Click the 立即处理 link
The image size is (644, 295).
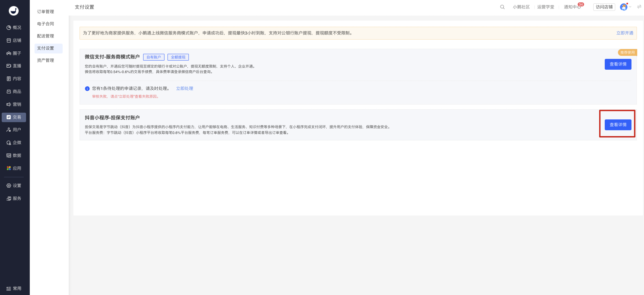point(184,89)
